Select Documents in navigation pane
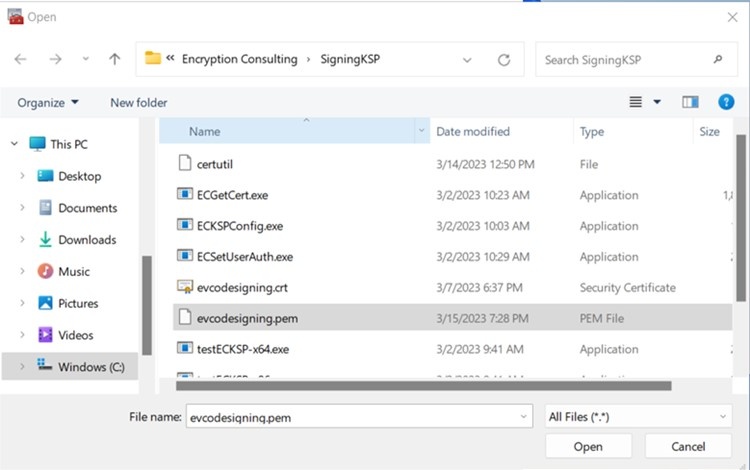 pyautogui.click(x=88, y=208)
